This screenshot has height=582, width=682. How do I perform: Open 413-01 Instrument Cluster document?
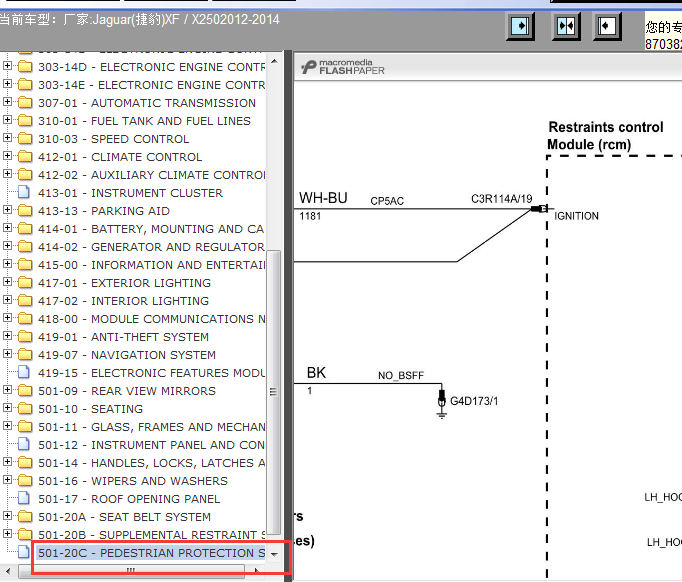pyautogui.click(x=130, y=193)
